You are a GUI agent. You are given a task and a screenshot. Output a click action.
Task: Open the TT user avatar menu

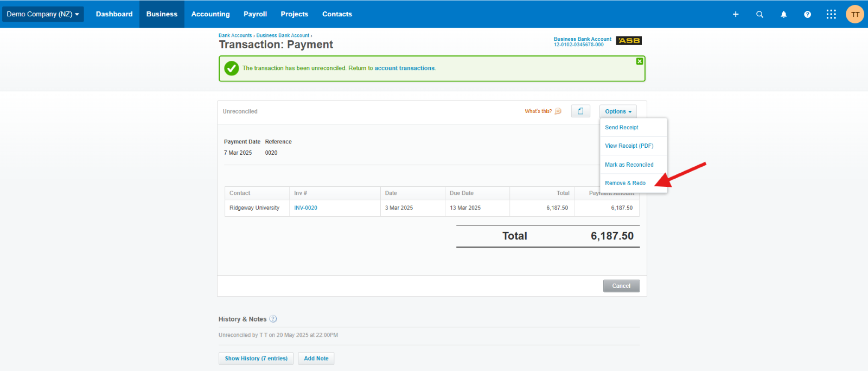(855, 14)
